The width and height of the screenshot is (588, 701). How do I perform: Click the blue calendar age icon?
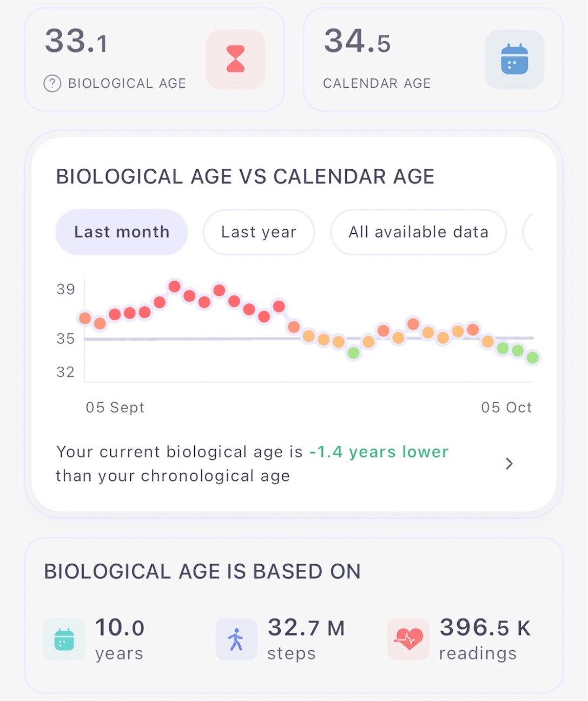[x=514, y=59]
